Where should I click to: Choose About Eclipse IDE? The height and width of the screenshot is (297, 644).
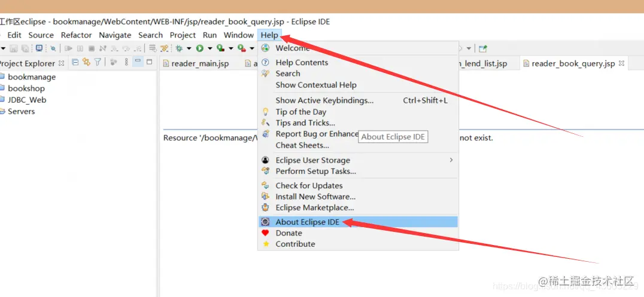358,222
